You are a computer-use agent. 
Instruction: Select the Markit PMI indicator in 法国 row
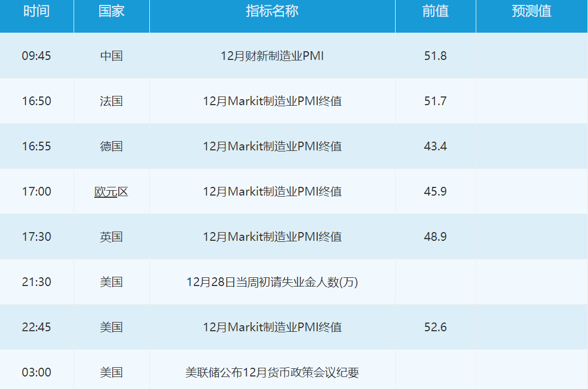272,101
